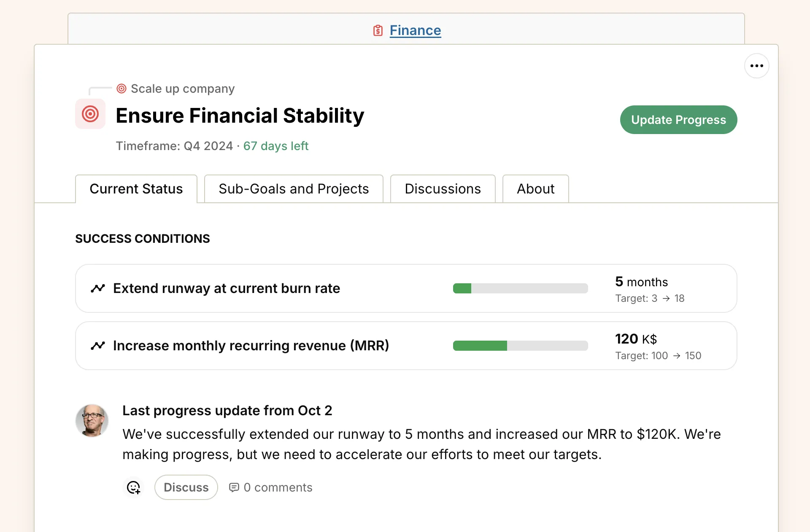
Task: Click the Discuss button
Action: click(186, 487)
